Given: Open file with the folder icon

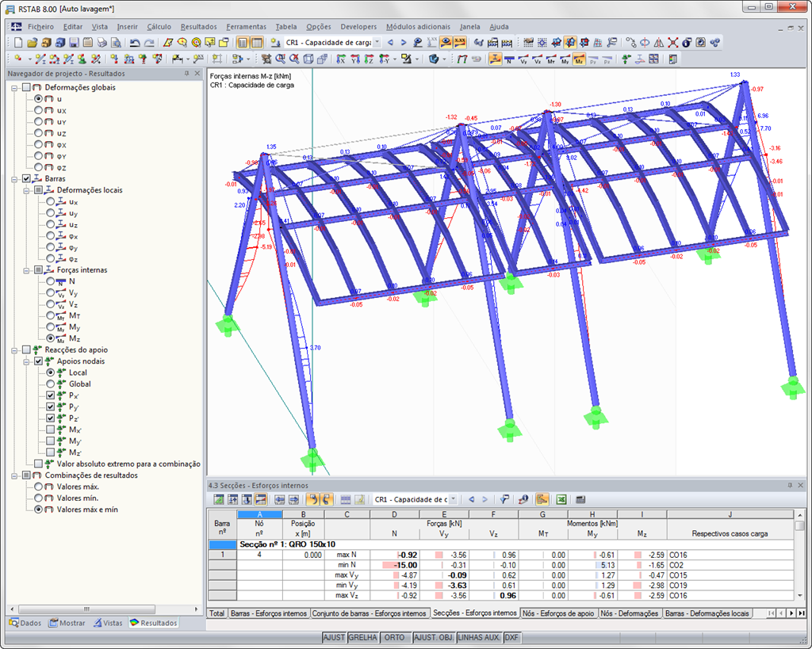Looking at the screenshot, I should [32, 43].
